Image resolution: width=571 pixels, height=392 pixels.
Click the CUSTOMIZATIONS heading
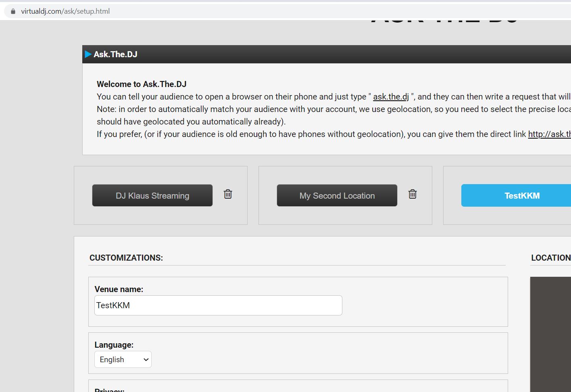[x=126, y=258]
